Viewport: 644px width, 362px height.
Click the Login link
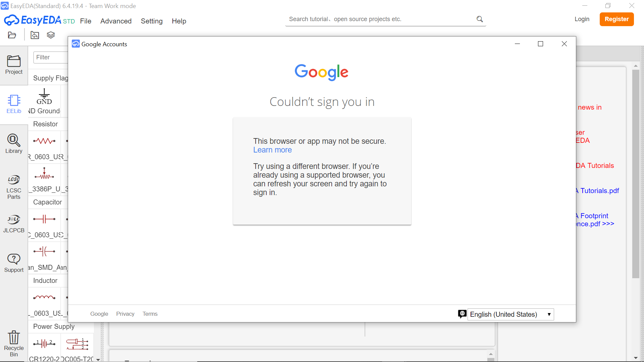point(582,19)
